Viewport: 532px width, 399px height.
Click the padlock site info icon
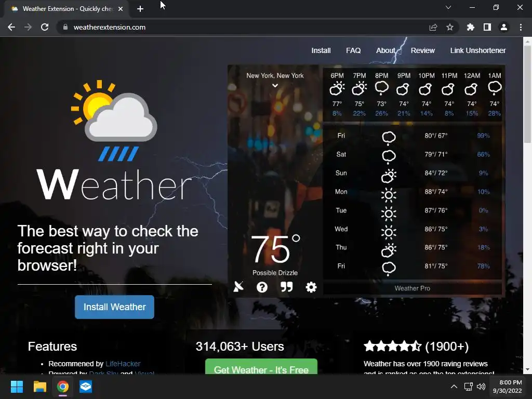[65, 27]
